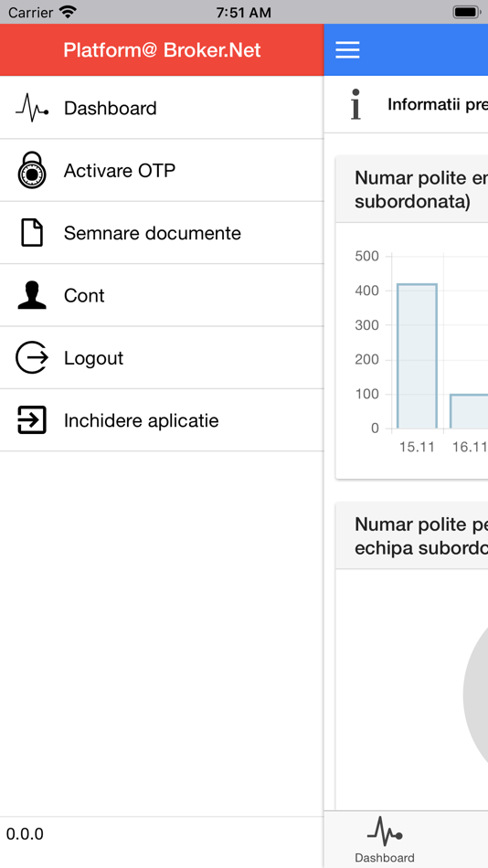Viewport: 488px width, 868px height.
Task: Click the Platform@ Broker.Net header title
Action: coord(162,50)
